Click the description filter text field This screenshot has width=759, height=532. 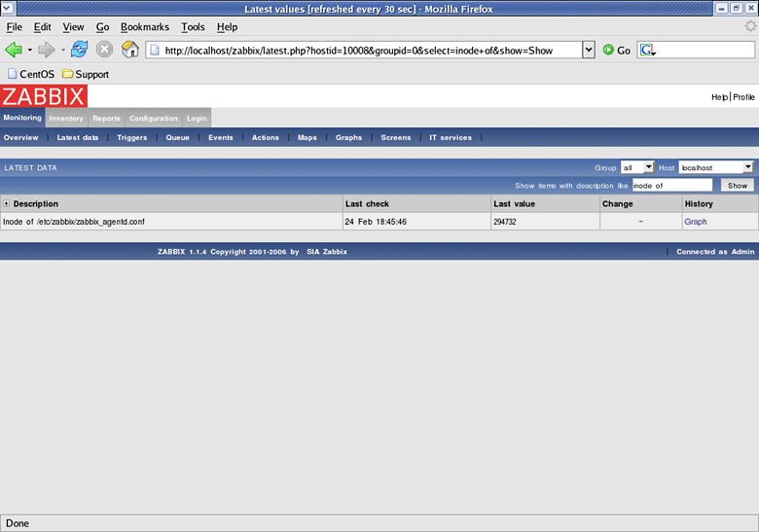(x=670, y=185)
